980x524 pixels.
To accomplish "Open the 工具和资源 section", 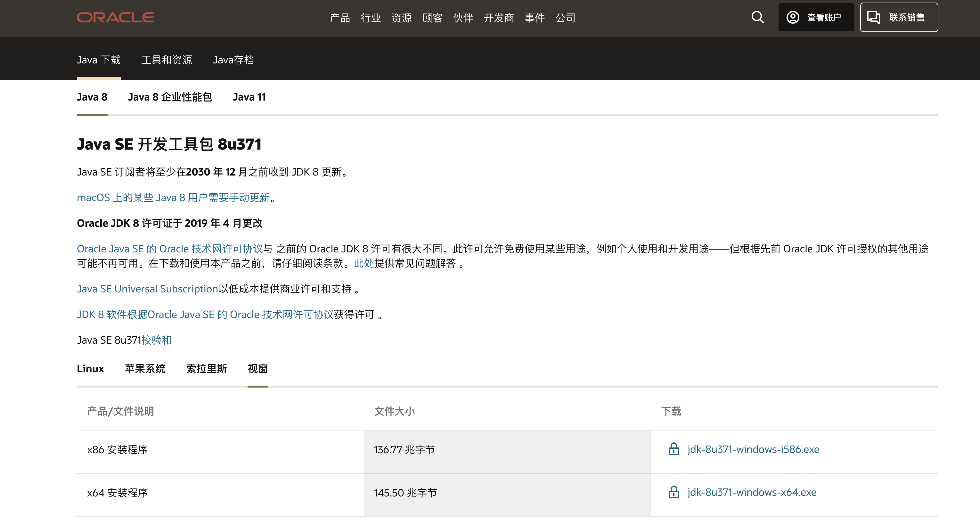I will tap(167, 60).
